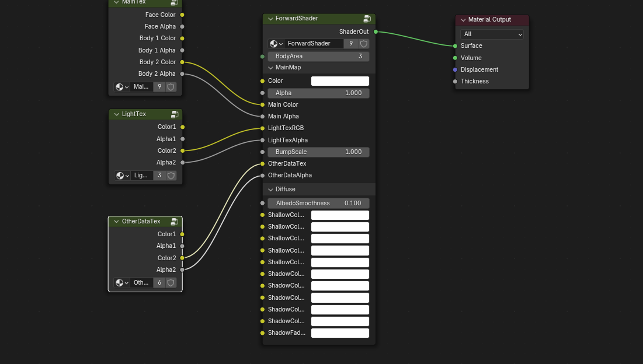Click the group icon on OtherDataTex node header

[x=174, y=222]
